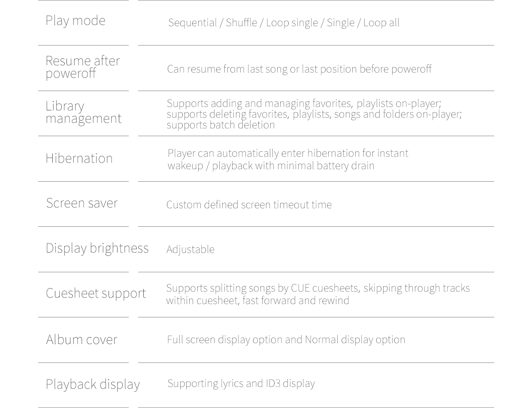Select the "Library management" heading
This screenshot has width=532, height=408.
click(83, 112)
